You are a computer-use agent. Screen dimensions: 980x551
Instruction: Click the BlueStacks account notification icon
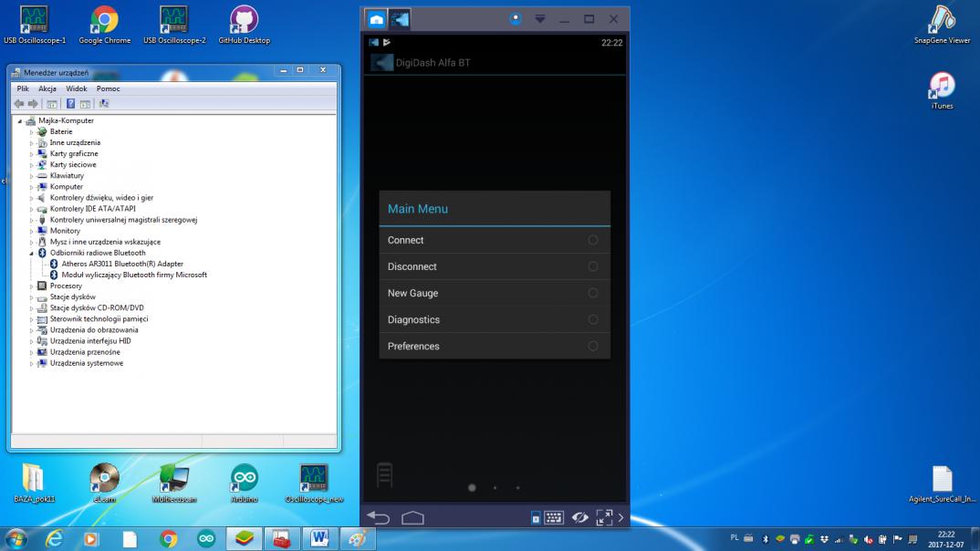tap(516, 18)
